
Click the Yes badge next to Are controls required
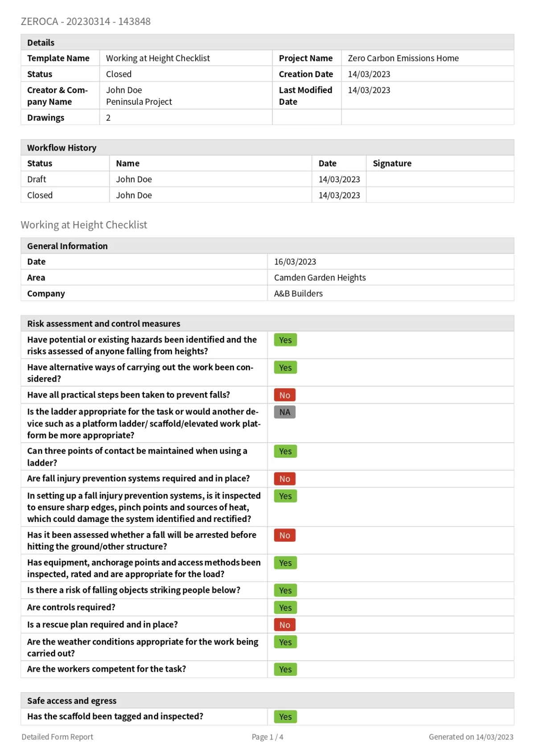coord(285,608)
